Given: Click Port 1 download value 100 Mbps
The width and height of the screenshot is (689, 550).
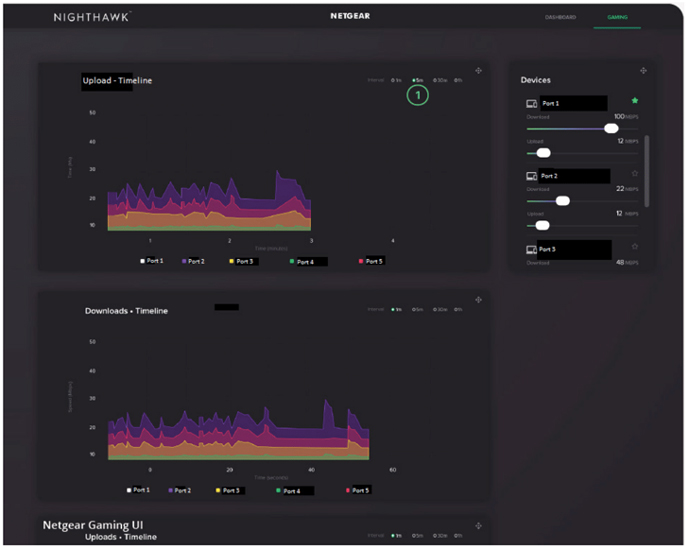Looking at the screenshot, I should click(x=626, y=116).
